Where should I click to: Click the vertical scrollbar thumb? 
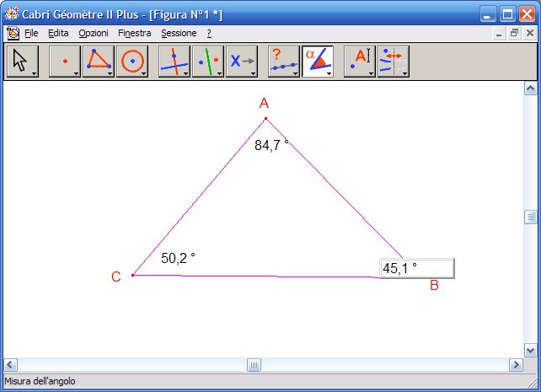(x=530, y=217)
